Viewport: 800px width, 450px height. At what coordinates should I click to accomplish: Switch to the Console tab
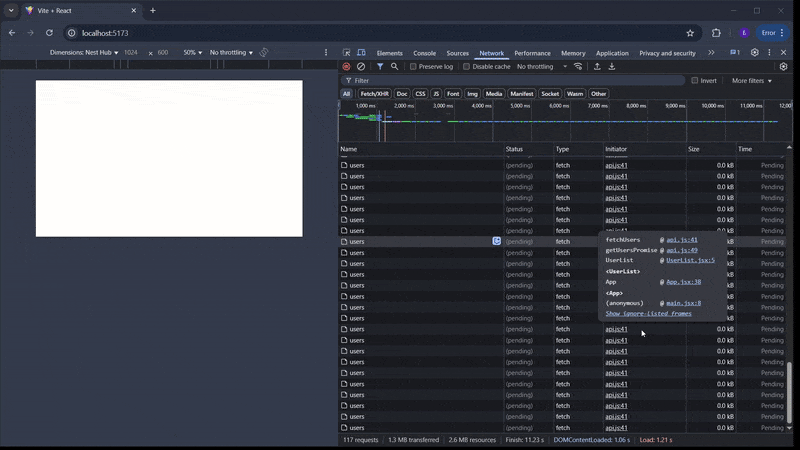424,53
